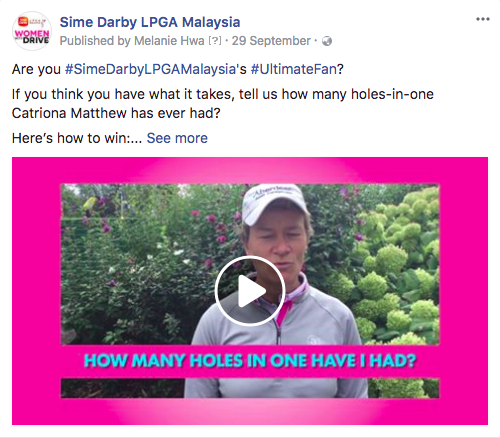The height and width of the screenshot is (438, 500).
Task: Click the publisher name Melanie Hwa
Action: pyautogui.click(x=169, y=41)
